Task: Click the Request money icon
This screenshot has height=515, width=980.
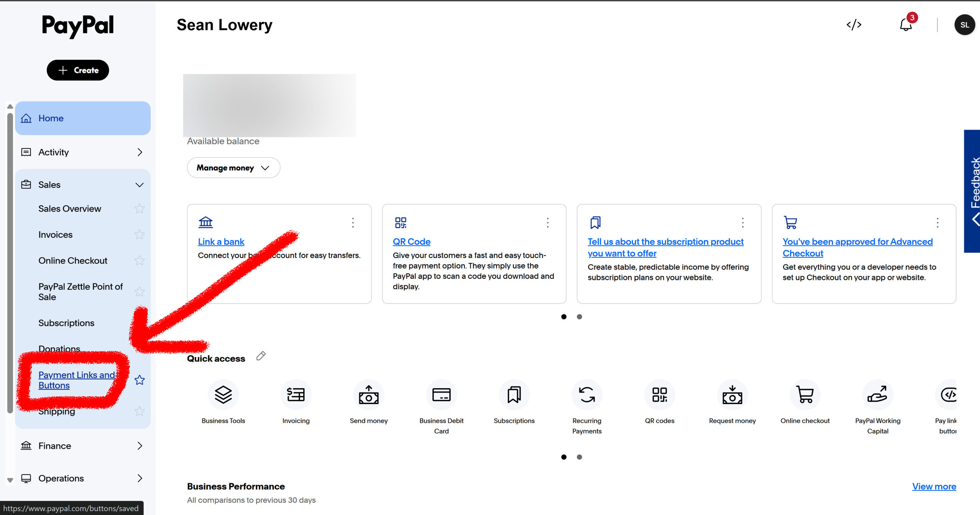Action: point(732,395)
